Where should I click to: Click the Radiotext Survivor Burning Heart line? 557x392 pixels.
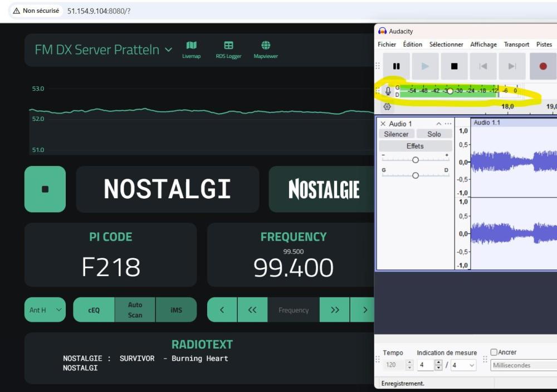pyautogui.click(x=145, y=358)
